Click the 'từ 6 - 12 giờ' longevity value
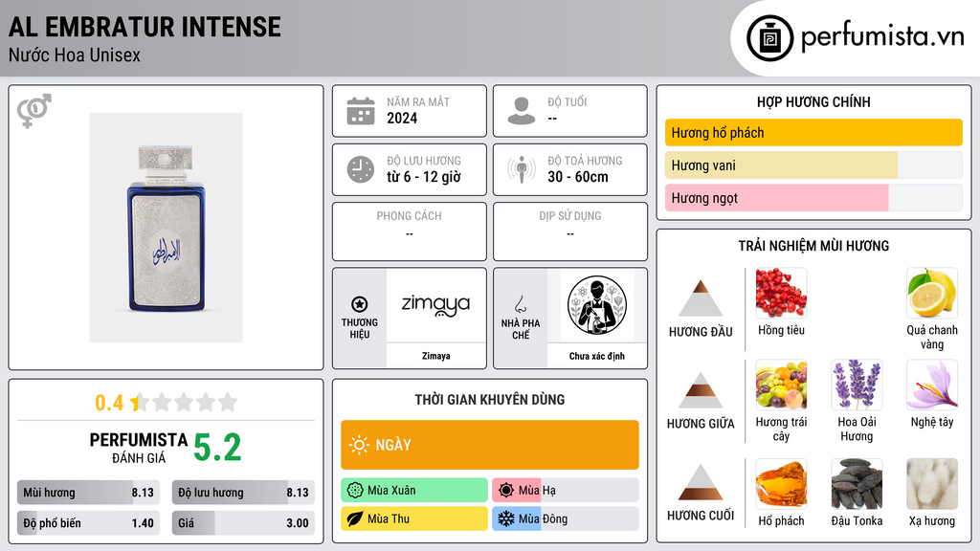 pyautogui.click(x=424, y=177)
